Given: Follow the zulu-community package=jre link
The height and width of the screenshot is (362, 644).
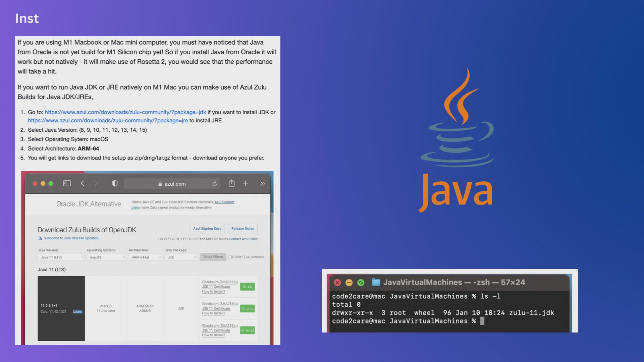Looking at the screenshot, I should [108, 121].
